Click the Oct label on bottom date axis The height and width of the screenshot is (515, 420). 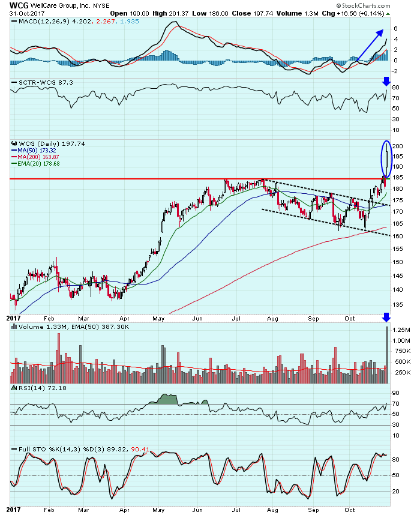click(x=350, y=510)
